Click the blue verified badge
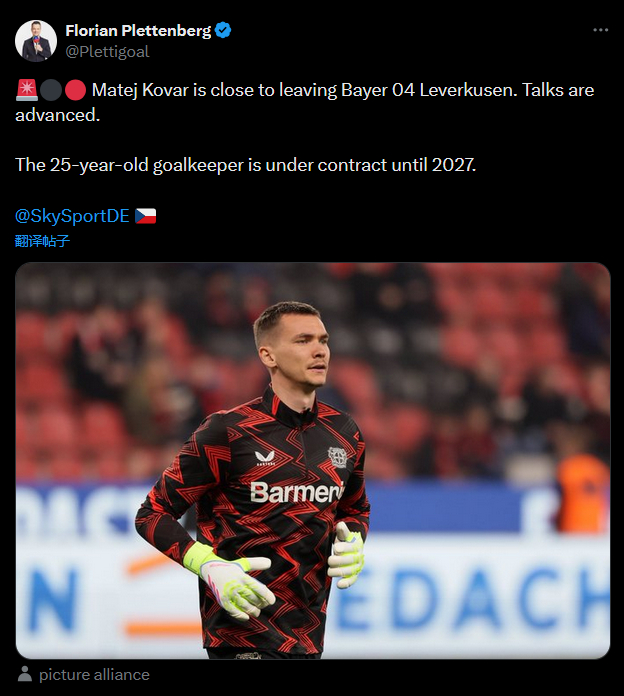This screenshot has height=696, width=624. coord(223,30)
